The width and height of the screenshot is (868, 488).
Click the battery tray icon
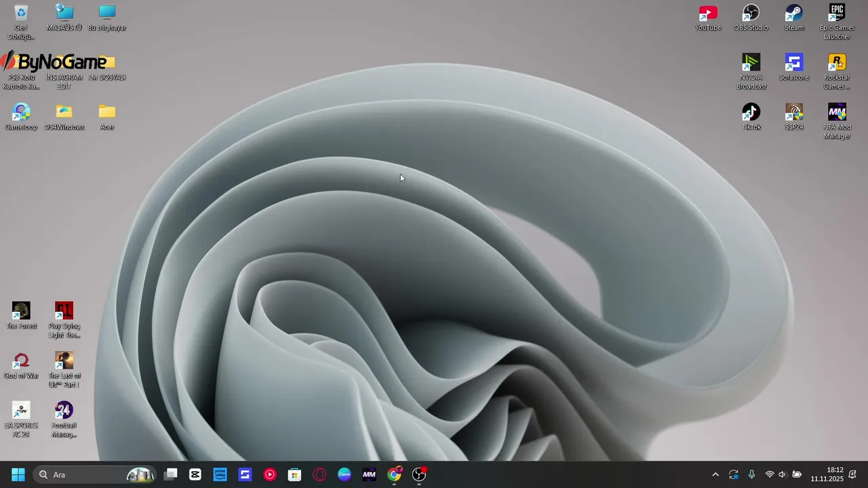(x=797, y=474)
